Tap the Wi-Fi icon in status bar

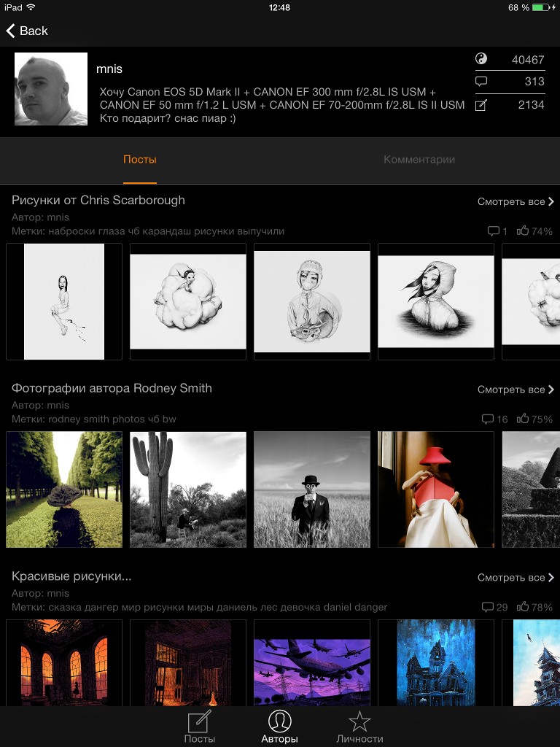point(31,7)
